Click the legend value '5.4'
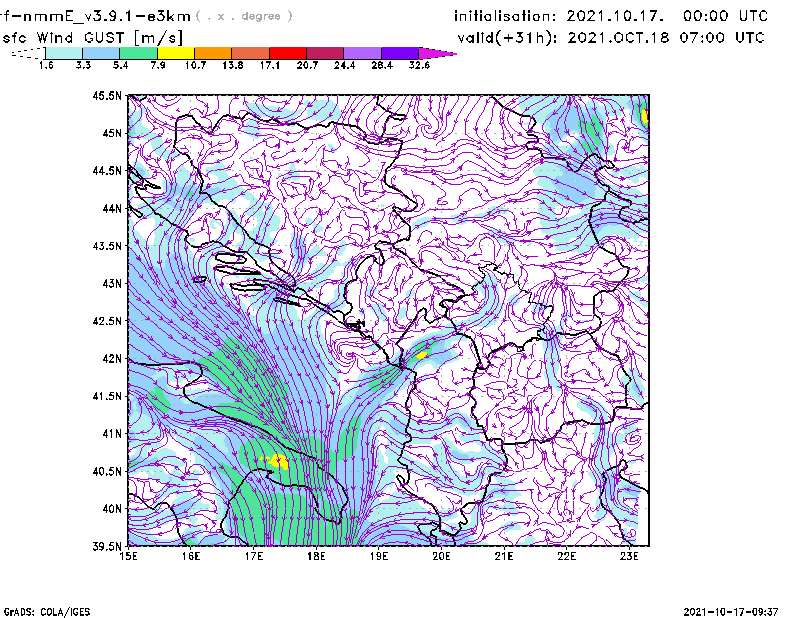Image resolution: width=800 pixels, height=618 pixels. tap(120, 65)
